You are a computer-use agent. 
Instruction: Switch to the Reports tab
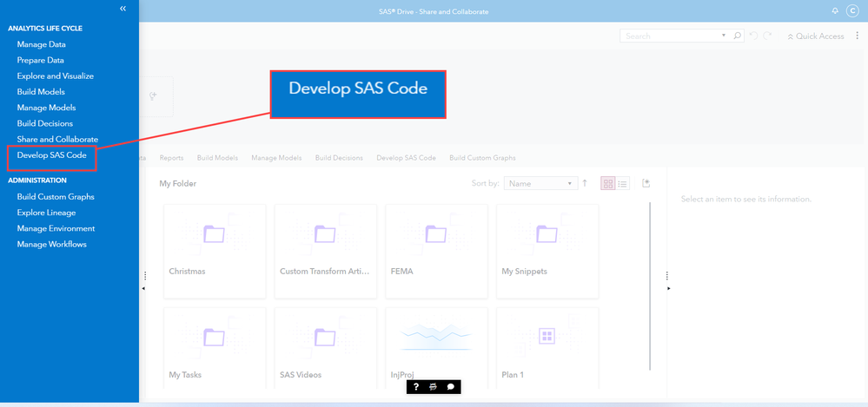172,158
